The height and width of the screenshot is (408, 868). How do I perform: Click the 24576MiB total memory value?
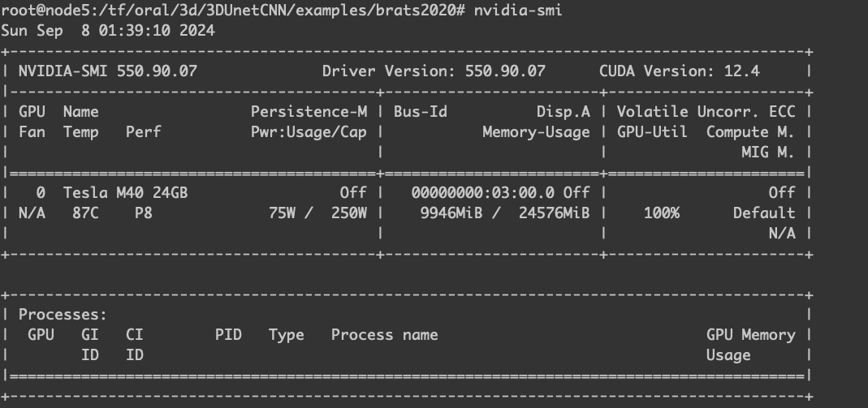click(554, 213)
